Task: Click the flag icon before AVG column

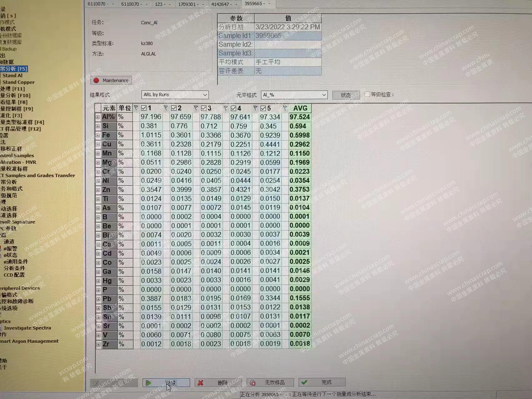Action: pyautogui.click(x=285, y=108)
